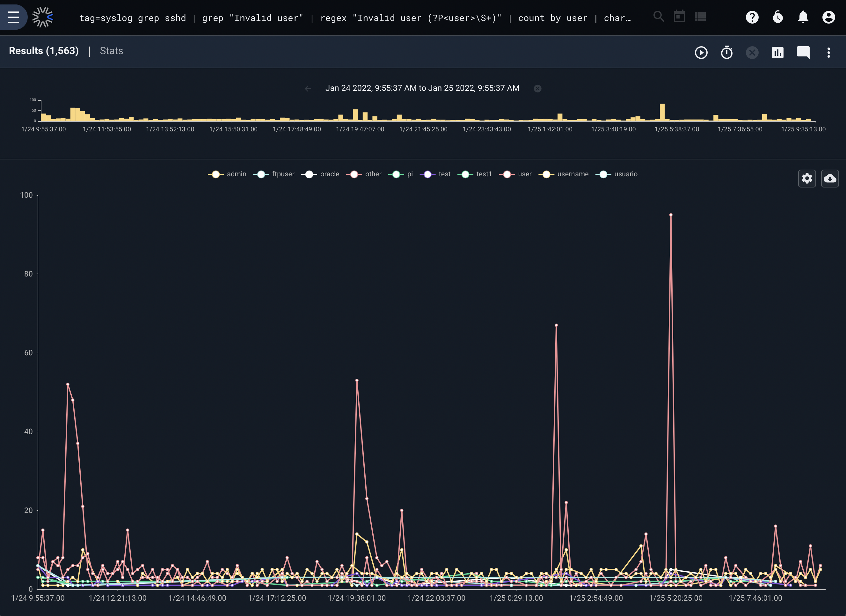Open the help question mark icon
846x616 pixels.
[752, 17]
